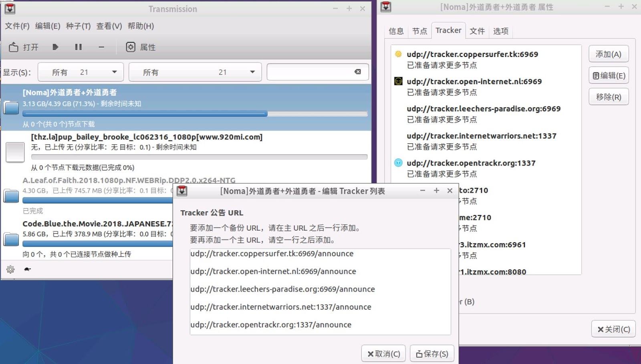Click the favicon next to tracker.coppersurfer.tk
Image resolution: width=641 pixels, height=364 pixels.
coord(398,54)
